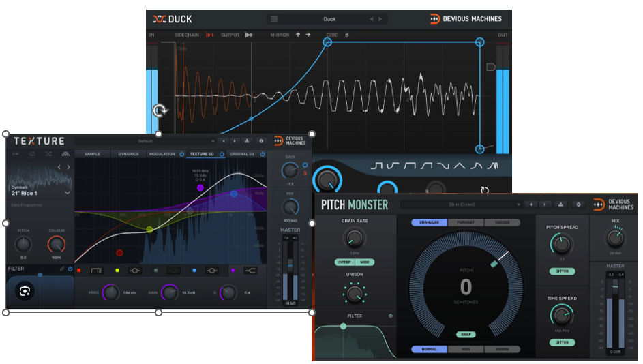Expand the 21" Ride 1 sample dropdown
643x364 pixels.
(68, 193)
